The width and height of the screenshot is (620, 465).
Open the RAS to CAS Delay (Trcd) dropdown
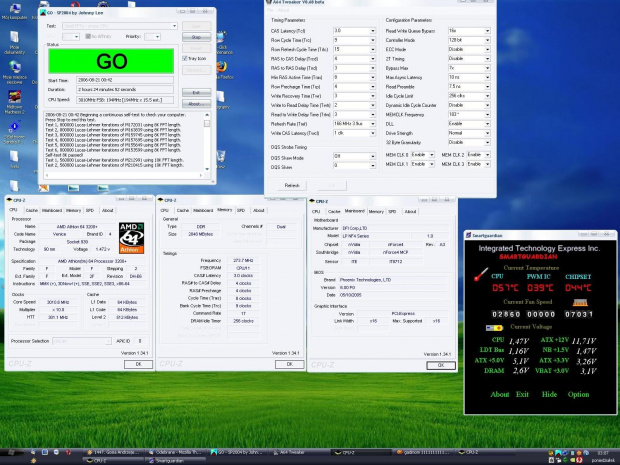tap(354, 59)
